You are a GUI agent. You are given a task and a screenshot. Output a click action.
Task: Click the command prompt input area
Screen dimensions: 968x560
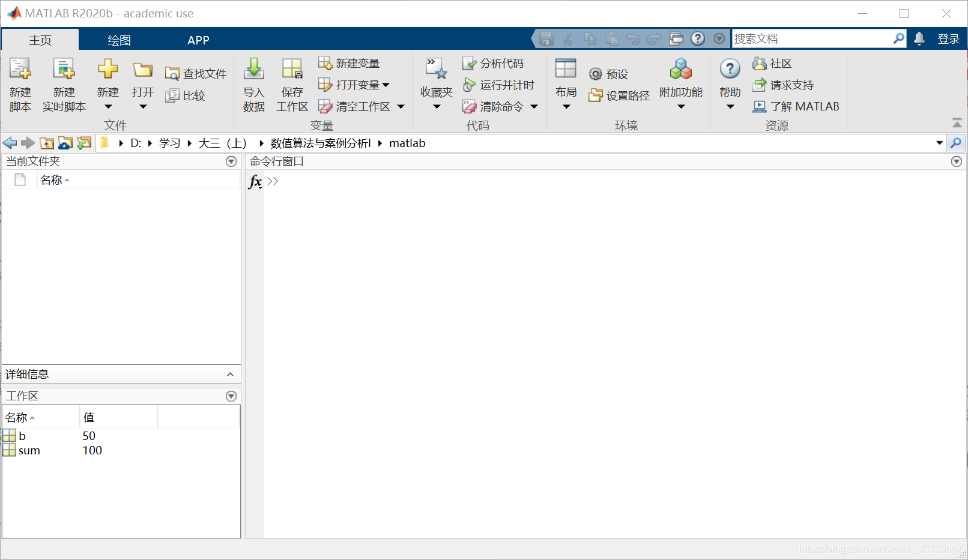point(615,181)
